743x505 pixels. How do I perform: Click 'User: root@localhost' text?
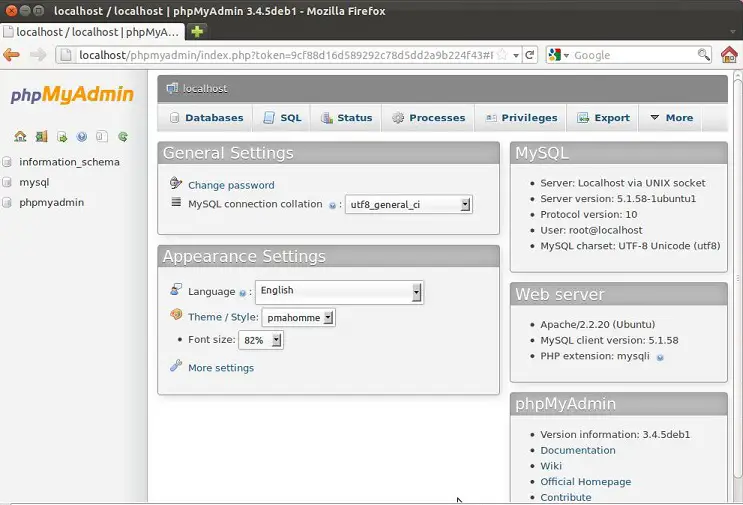[x=591, y=230]
